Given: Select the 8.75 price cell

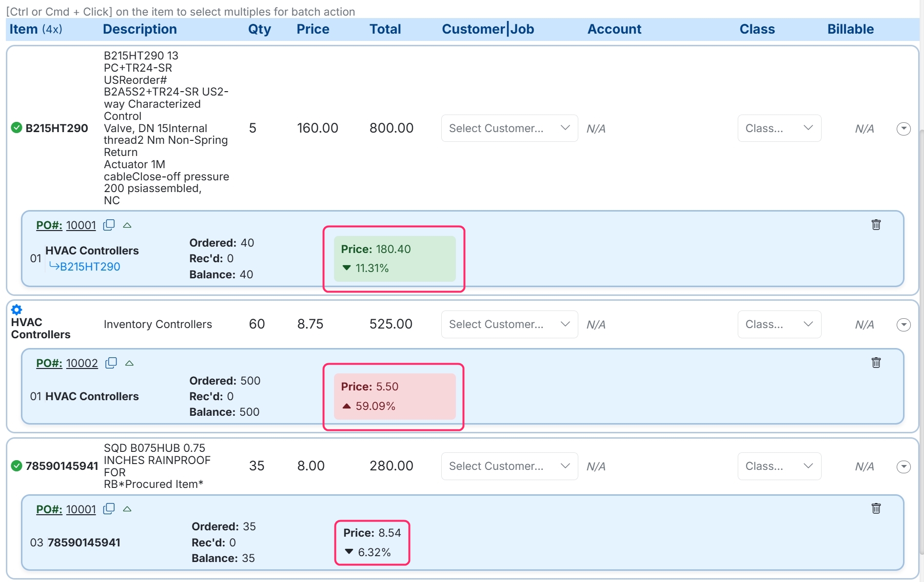Looking at the screenshot, I should [311, 324].
